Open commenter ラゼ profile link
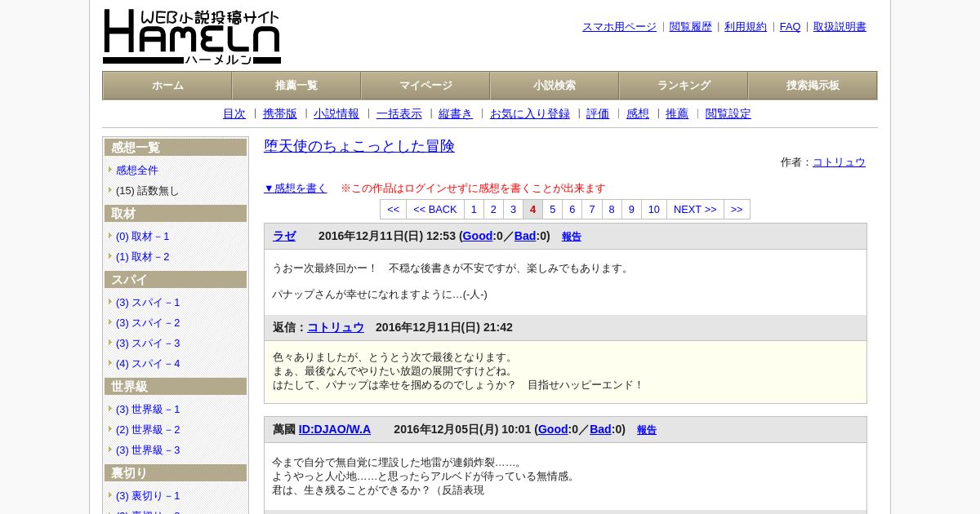This screenshot has height=514, width=980. click(284, 236)
